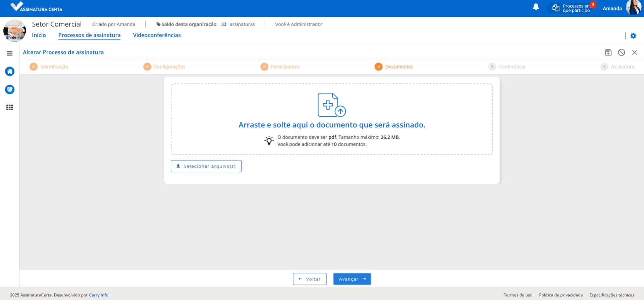Click the cancel process circle-slash icon
The height and width of the screenshot is (300, 644).
click(621, 52)
